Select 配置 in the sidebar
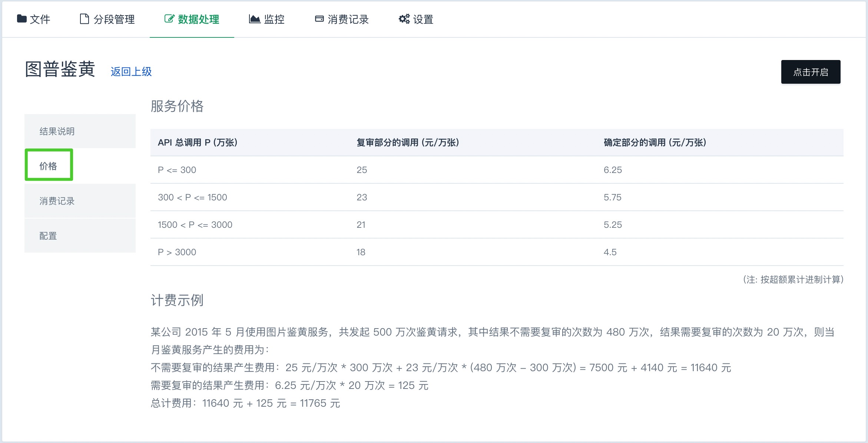 pos(80,236)
